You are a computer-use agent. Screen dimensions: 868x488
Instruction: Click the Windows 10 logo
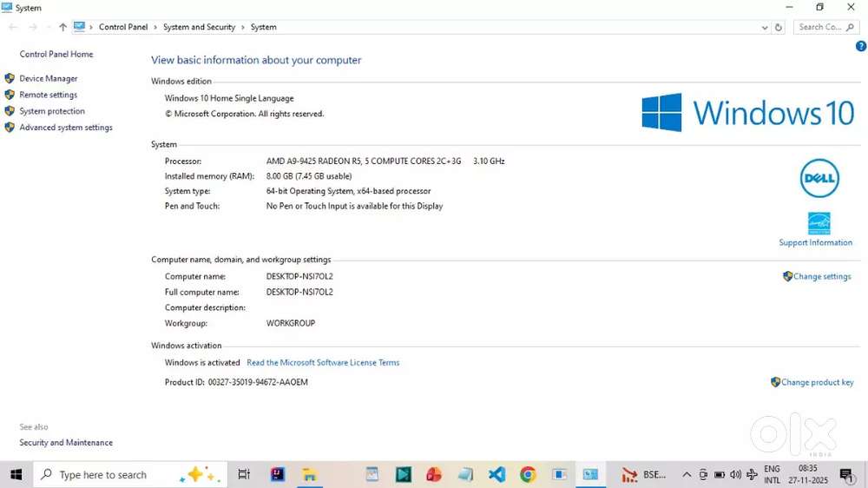point(747,112)
